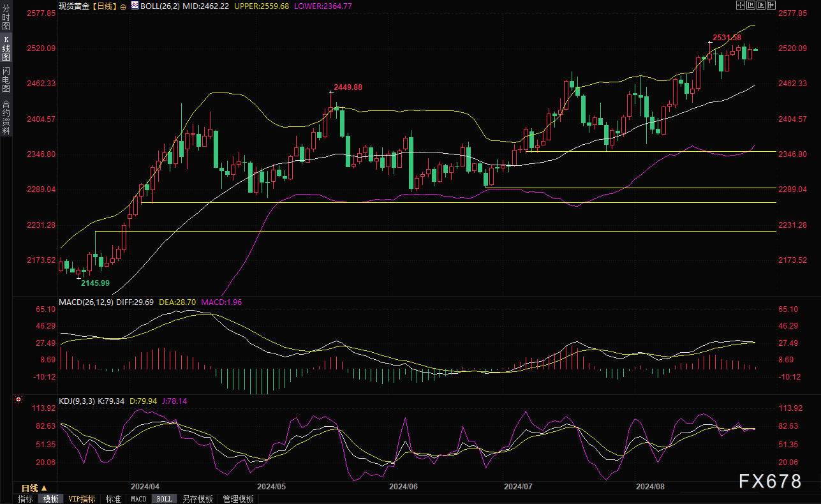Select the 标准 template
The image size is (821, 504).
113,499
